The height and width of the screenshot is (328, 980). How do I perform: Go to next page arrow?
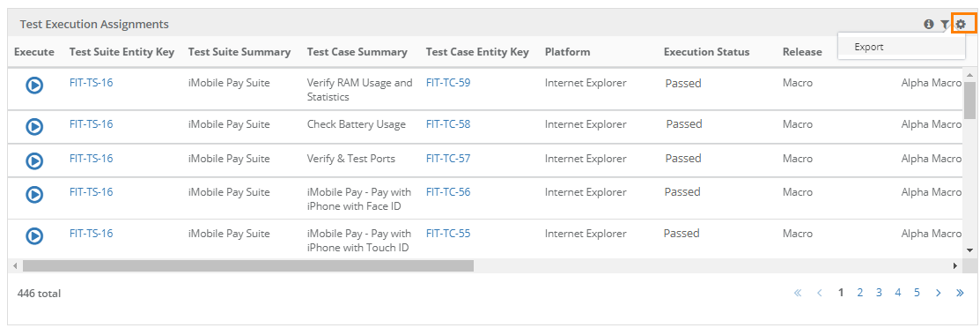pyautogui.click(x=938, y=293)
